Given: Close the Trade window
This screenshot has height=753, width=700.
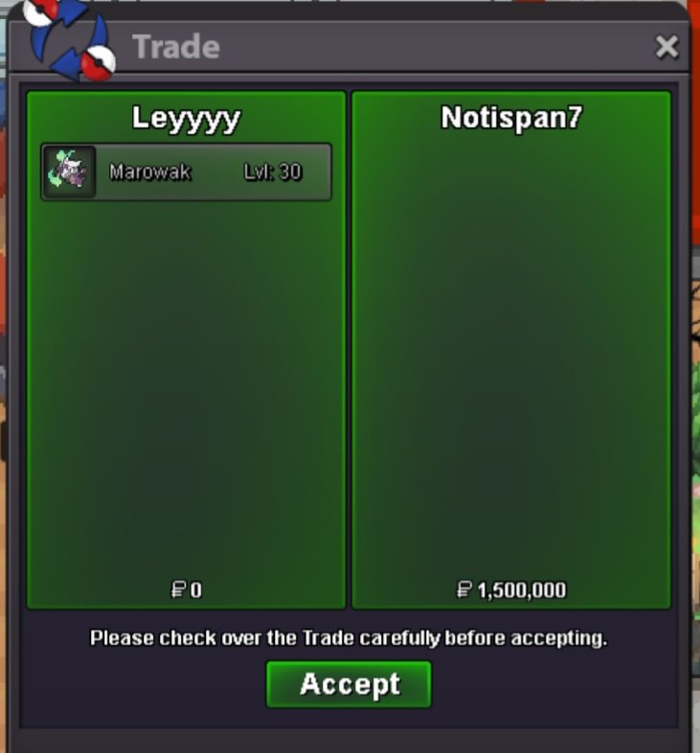Looking at the screenshot, I should 666,47.
